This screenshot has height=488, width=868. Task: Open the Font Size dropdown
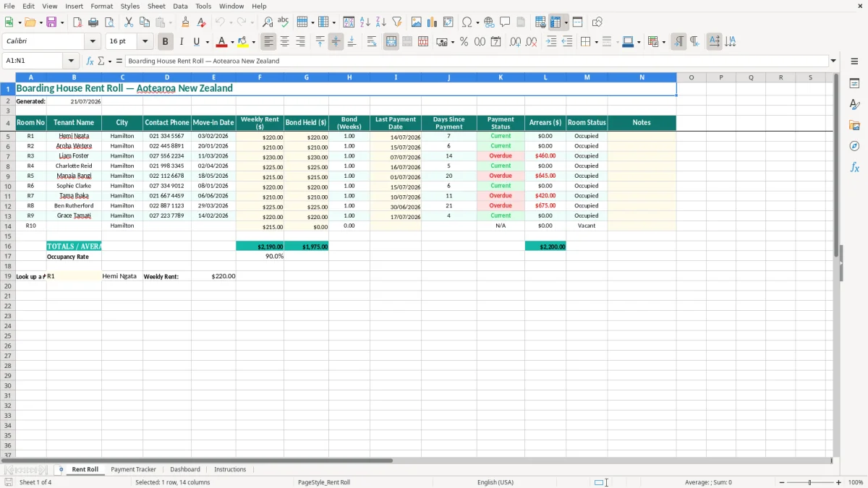145,42
